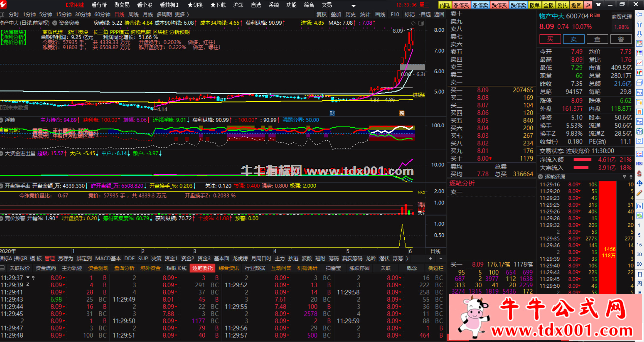Switch to 周线 period tab
The height and width of the screenshot is (342, 644).
pos(134,14)
